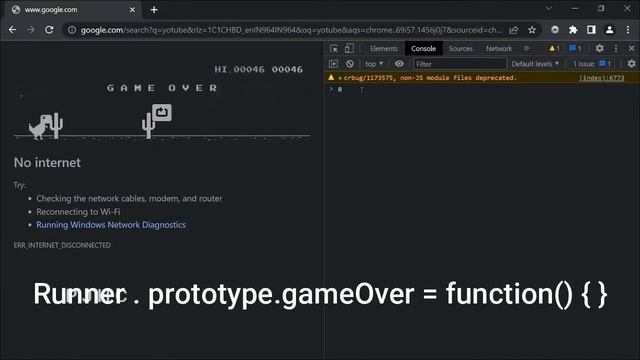The width and height of the screenshot is (640, 360).
Task: Click the blue messages count badge
Action: (x=575, y=49)
